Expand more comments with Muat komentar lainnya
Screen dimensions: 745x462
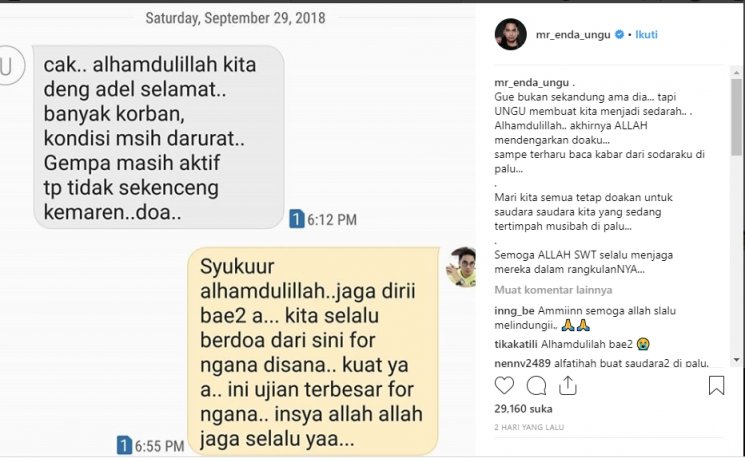pos(553,290)
